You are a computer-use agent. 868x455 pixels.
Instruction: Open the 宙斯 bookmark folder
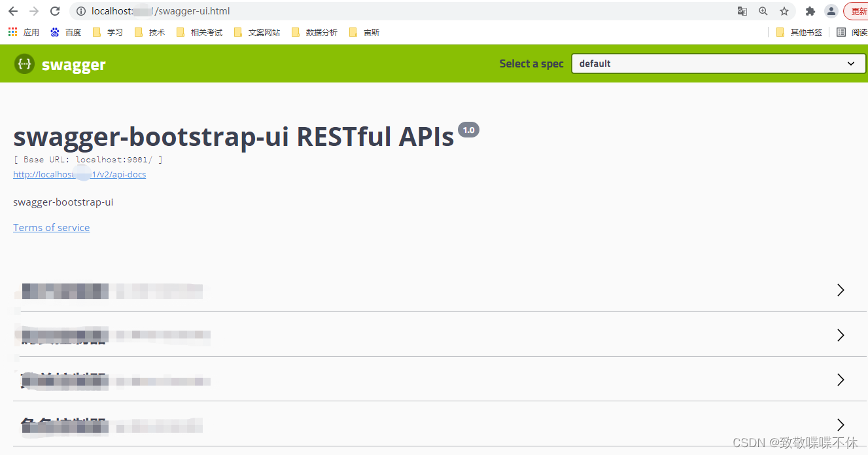tap(364, 32)
